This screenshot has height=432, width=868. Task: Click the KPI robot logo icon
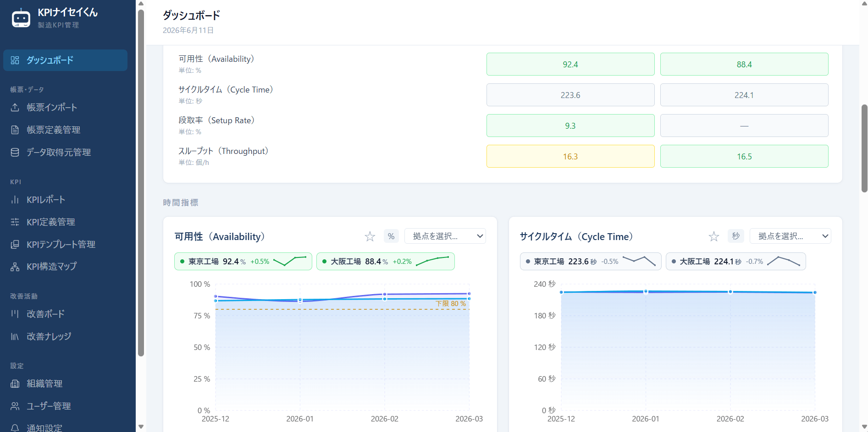tap(21, 18)
